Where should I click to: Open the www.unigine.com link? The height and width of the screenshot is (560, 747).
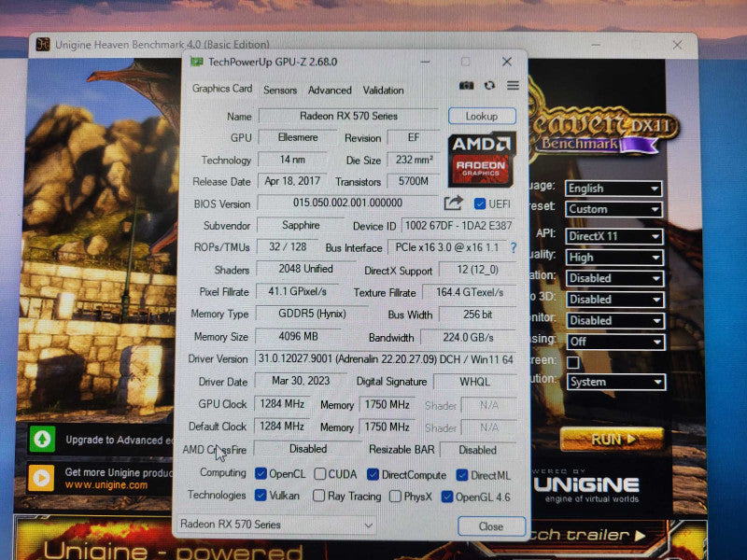click(x=106, y=485)
